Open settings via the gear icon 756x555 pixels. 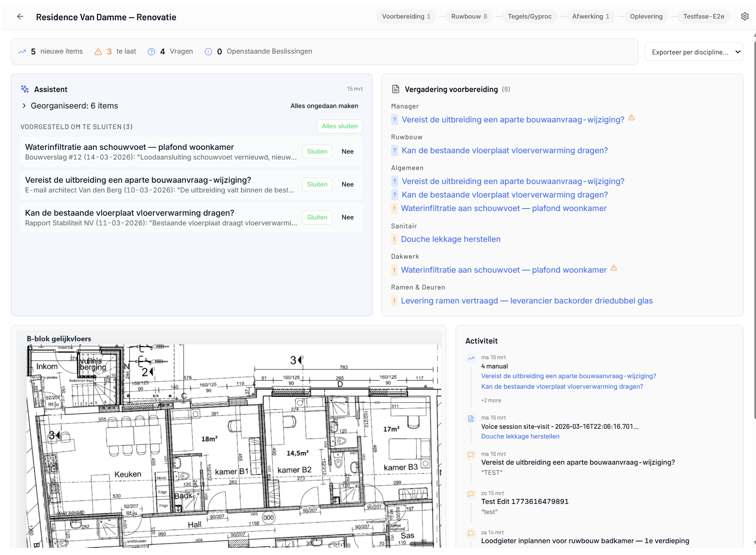pos(745,16)
